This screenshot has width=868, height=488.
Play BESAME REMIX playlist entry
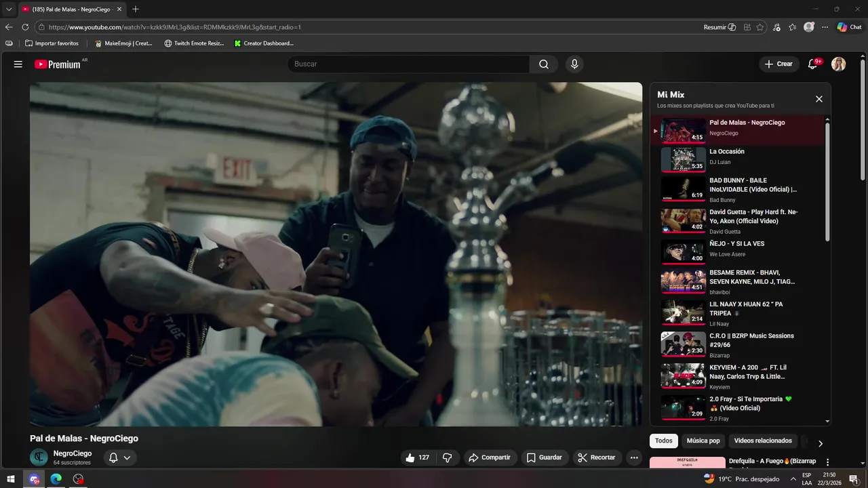click(738, 281)
